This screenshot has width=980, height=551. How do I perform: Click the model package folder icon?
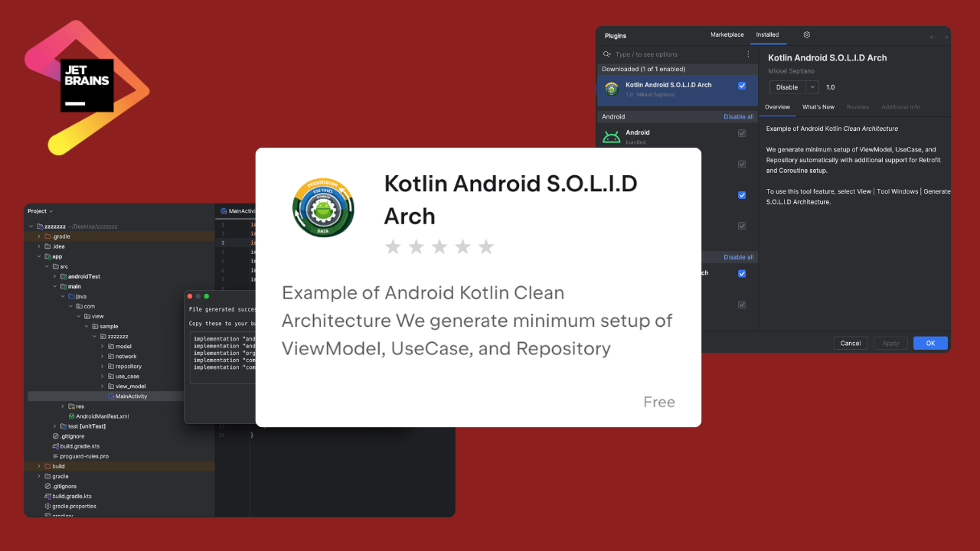(x=109, y=347)
